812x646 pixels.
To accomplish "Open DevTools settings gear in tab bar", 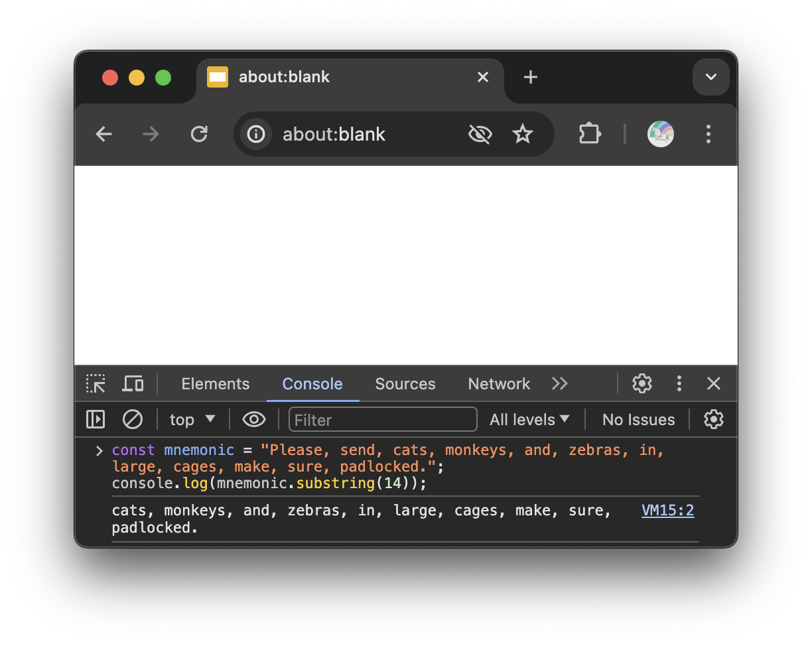I will click(642, 383).
